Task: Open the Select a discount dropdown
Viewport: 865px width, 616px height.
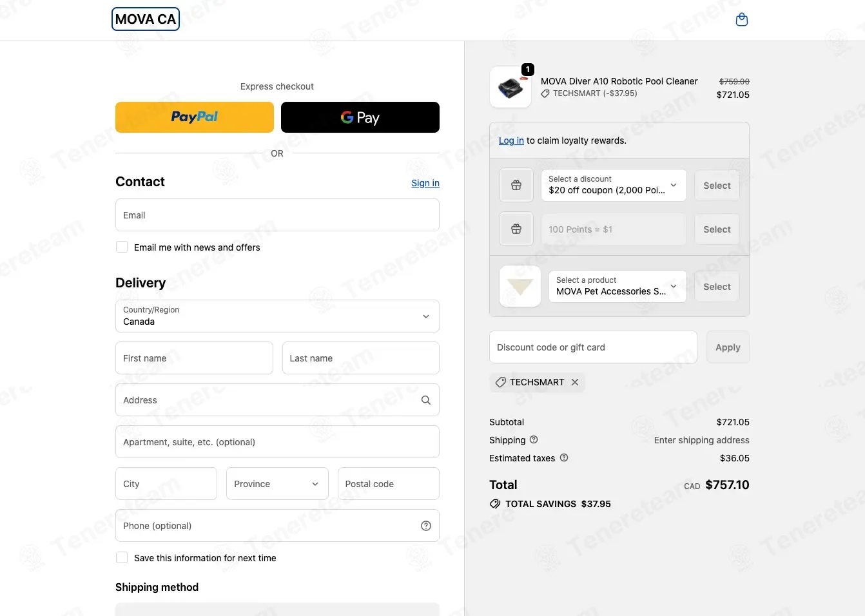Action: tap(614, 186)
